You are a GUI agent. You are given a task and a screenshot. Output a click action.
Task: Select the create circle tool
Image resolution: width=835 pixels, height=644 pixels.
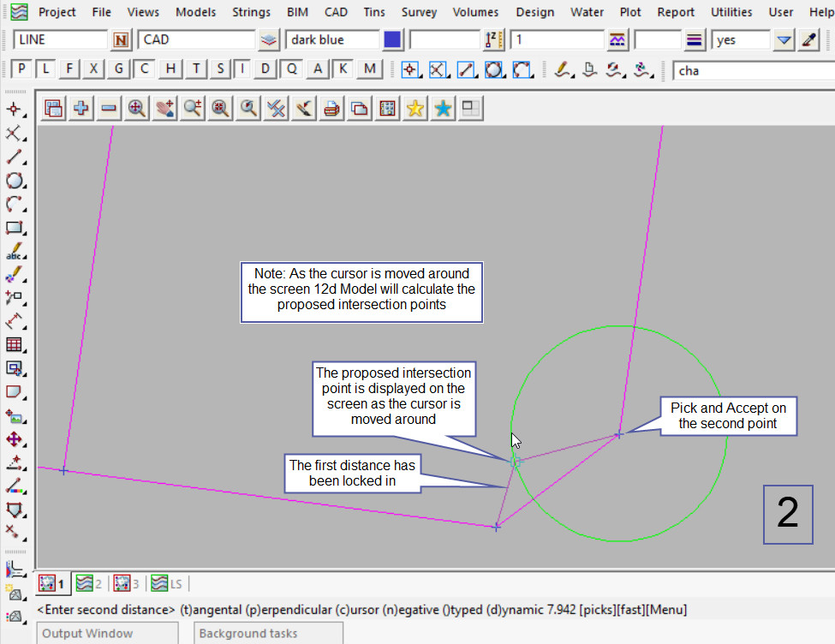coord(14,181)
